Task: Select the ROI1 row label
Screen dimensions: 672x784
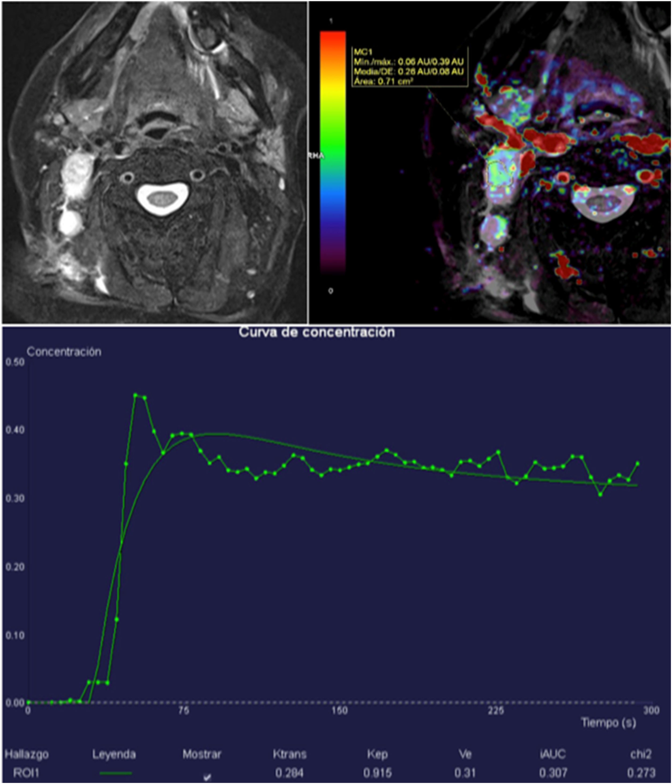Action: (26, 773)
